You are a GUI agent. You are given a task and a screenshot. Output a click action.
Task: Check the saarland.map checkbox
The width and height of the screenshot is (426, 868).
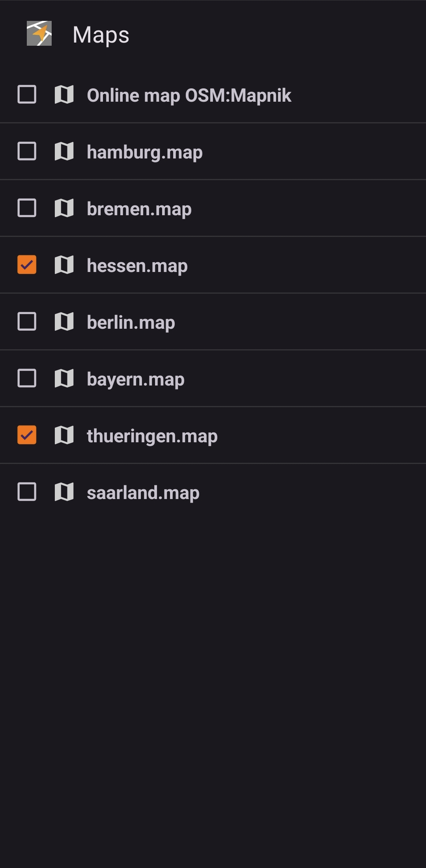(x=27, y=492)
